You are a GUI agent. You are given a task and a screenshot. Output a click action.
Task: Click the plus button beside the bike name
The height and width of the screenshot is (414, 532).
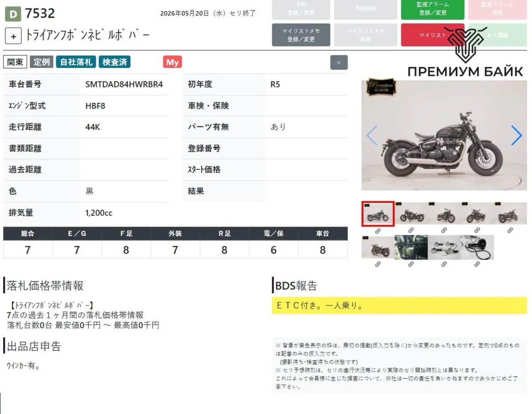13,36
